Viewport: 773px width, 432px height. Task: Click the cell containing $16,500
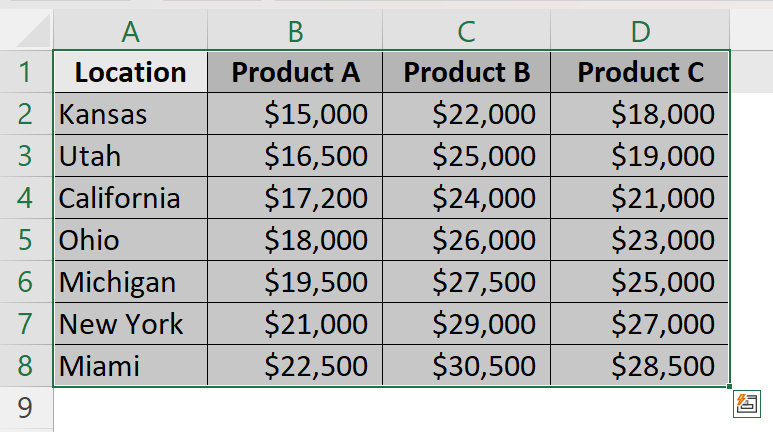pyautogui.click(x=295, y=156)
